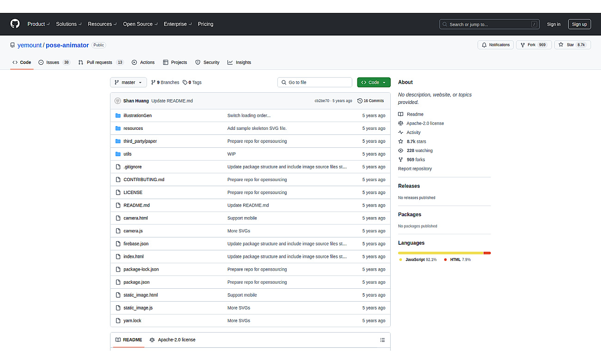Open the illustrationGen folder icon
The height and width of the screenshot is (364, 601).
point(118,115)
